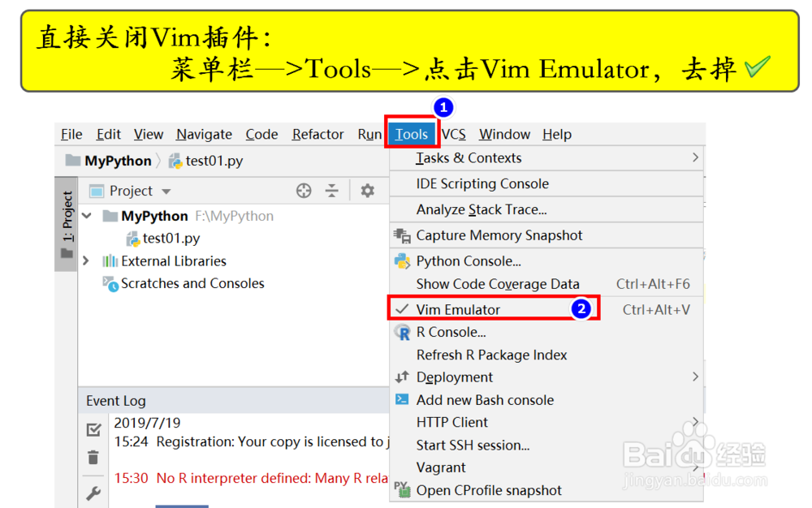
Task: Select Scratches and Consoles in the tree
Action: (192, 283)
